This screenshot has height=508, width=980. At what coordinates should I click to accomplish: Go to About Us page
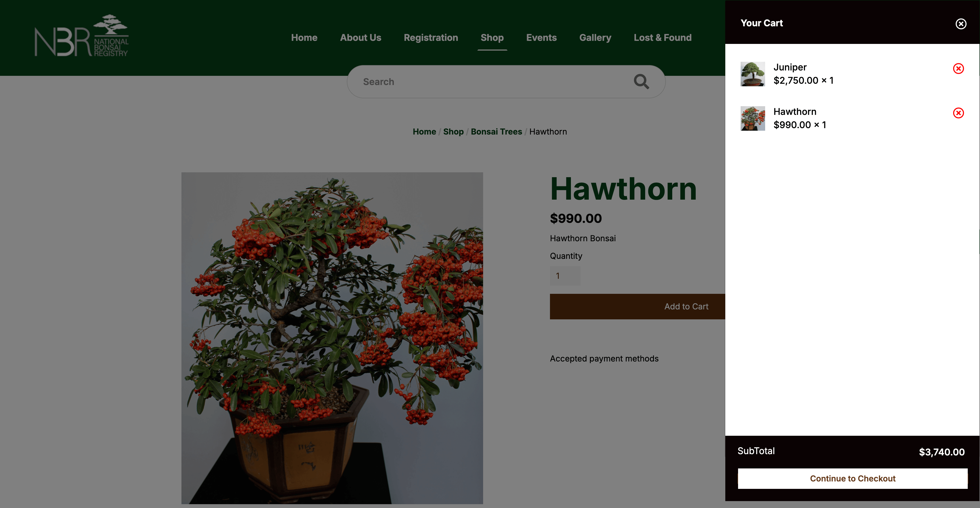[x=360, y=38]
